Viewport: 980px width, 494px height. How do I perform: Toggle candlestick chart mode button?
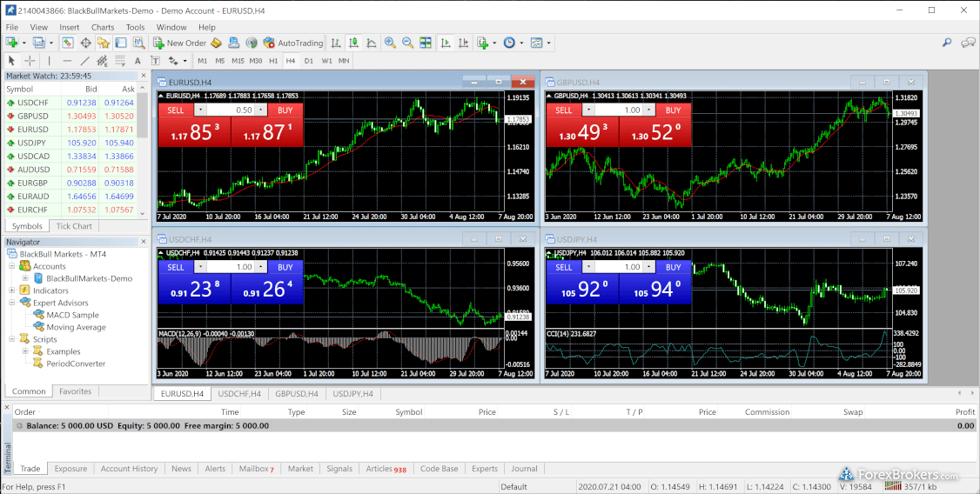pyautogui.click(x=353, y=43)
